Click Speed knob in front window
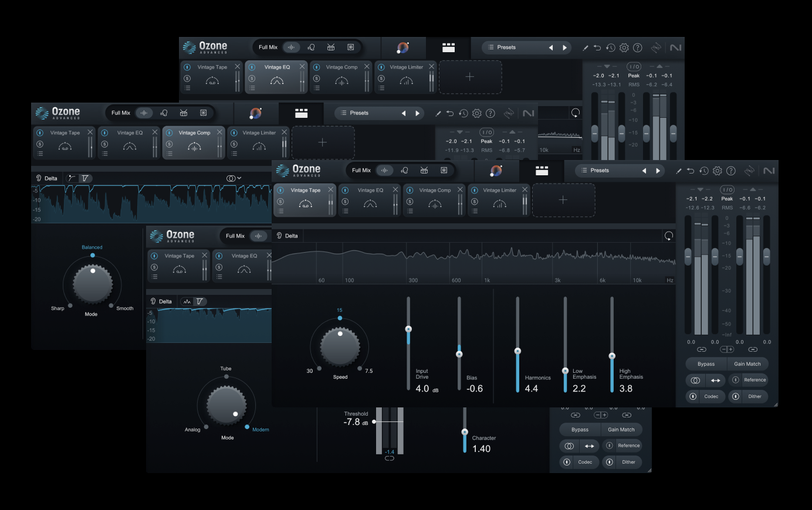The height and width of the screenshot is (510, 812). [x=340, y=346]
